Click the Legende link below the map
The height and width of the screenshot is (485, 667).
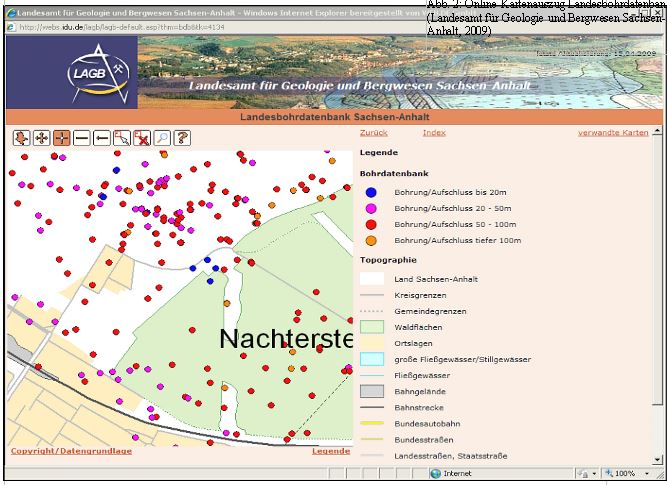(331, 451)
